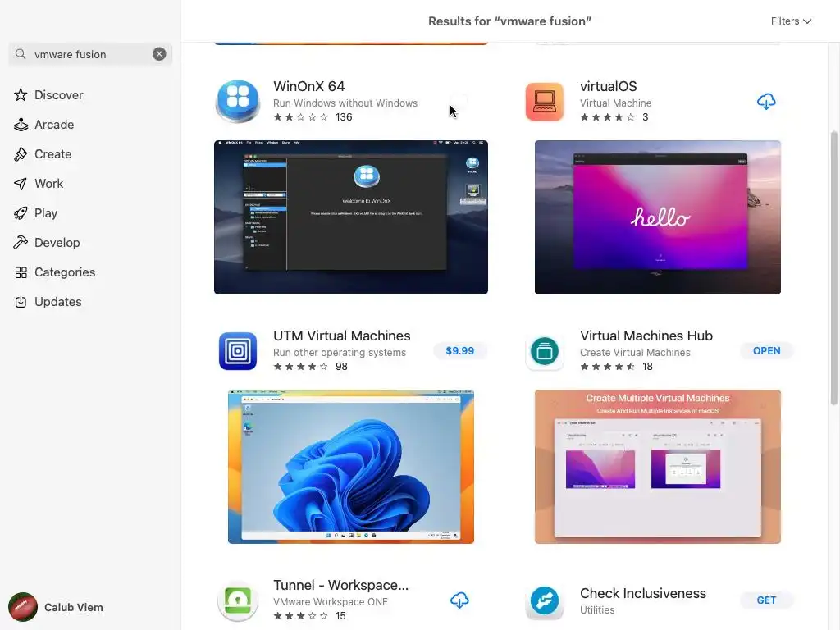Open the WinOnX 64 app icon
Viewport: 840px width, 630px height.
238,101
